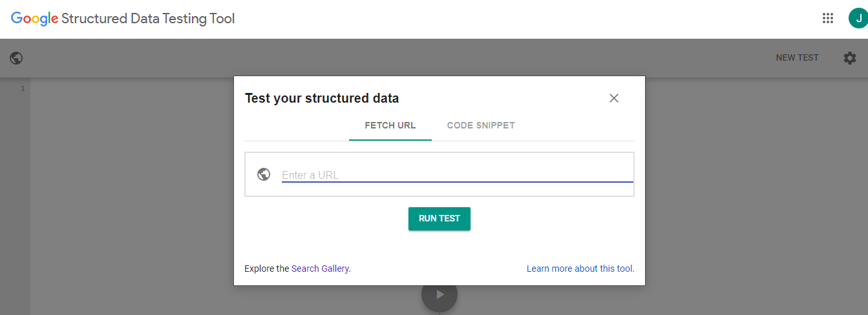Open the account avatar labeled J
The height and width of the screenshot is (315, 868).
pos(858,18)
